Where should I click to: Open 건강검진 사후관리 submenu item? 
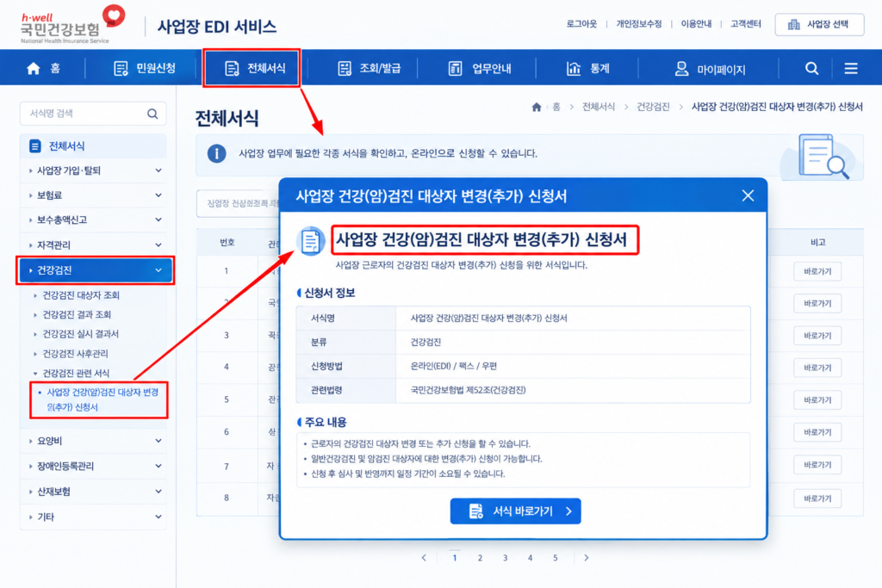click(x=76, y=354)
